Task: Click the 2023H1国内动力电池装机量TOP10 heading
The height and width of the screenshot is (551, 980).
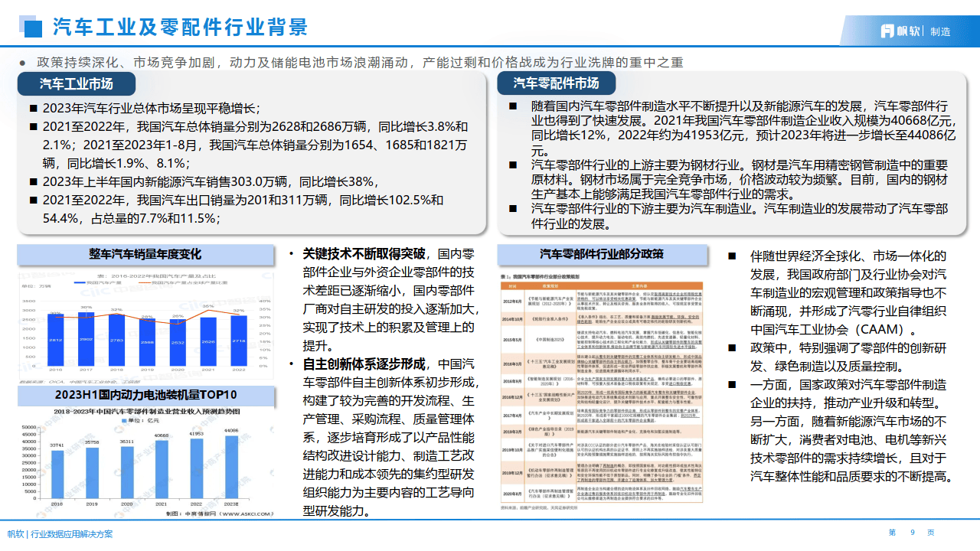Action: (x=145, y=396)
